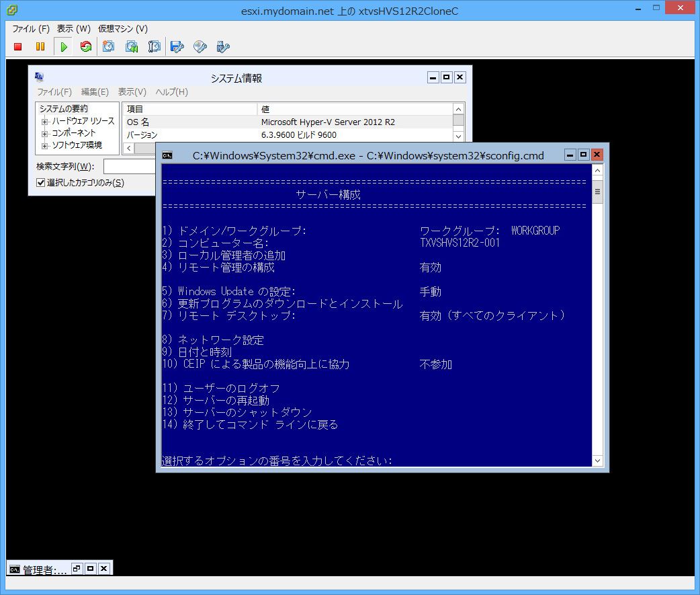Click the System Information list scroll-up arrow
The image size is (700, 595).
(458, 109)
